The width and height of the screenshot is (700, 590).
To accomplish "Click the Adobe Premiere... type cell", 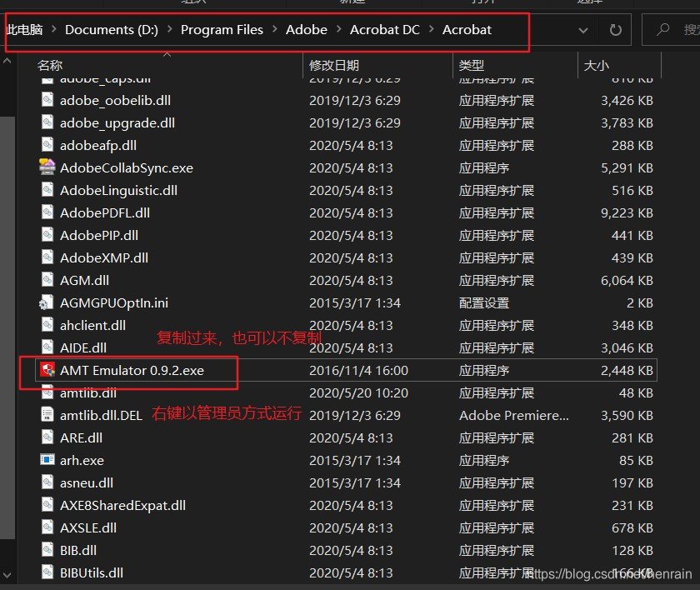I will (514, 415).
